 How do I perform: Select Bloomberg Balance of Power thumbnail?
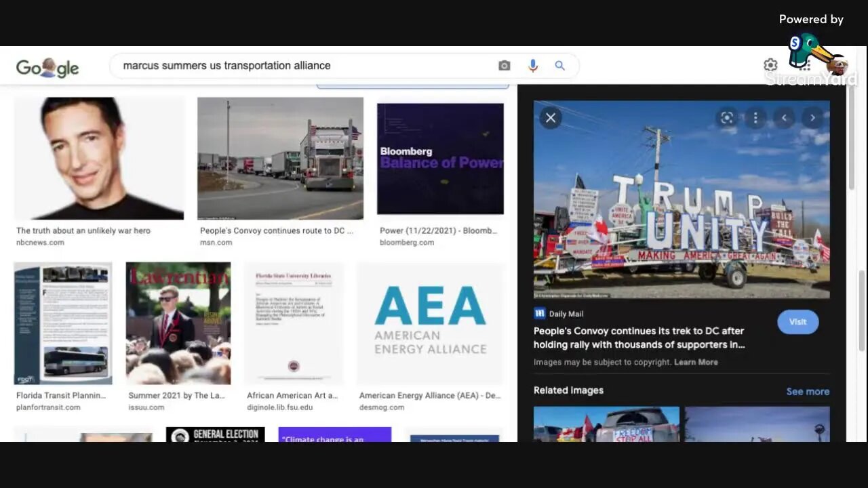[x=440, y=159]
